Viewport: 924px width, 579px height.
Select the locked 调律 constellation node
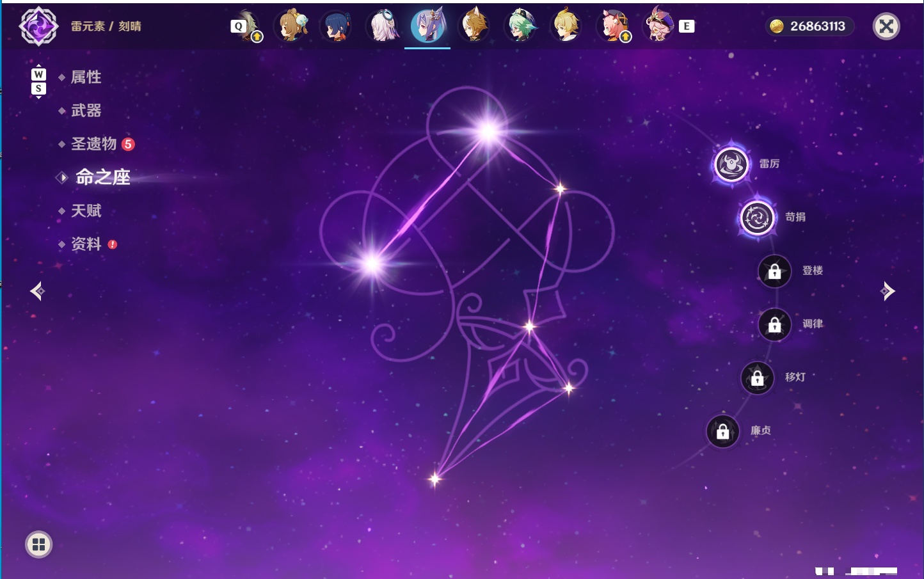pos(774,324)
